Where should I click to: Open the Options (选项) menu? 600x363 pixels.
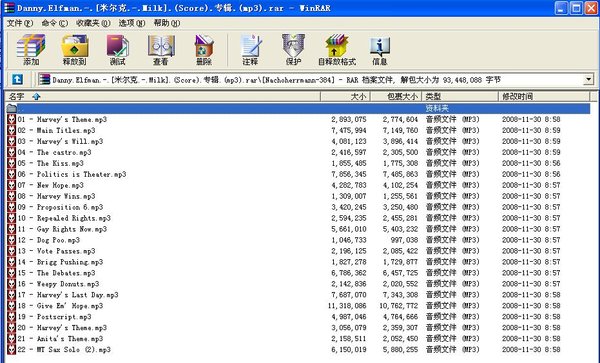click(132, 23)
